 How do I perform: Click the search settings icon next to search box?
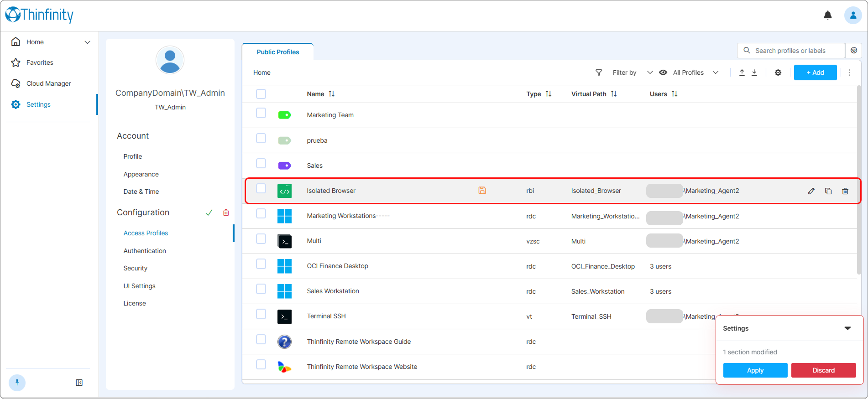tap(853, 51)
